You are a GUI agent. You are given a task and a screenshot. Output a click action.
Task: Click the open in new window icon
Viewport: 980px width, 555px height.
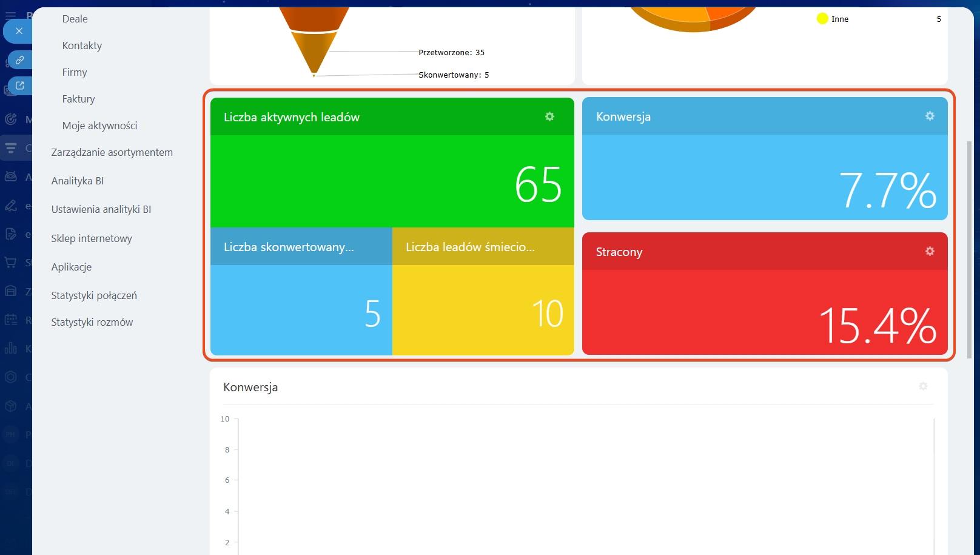pos(19,86)
